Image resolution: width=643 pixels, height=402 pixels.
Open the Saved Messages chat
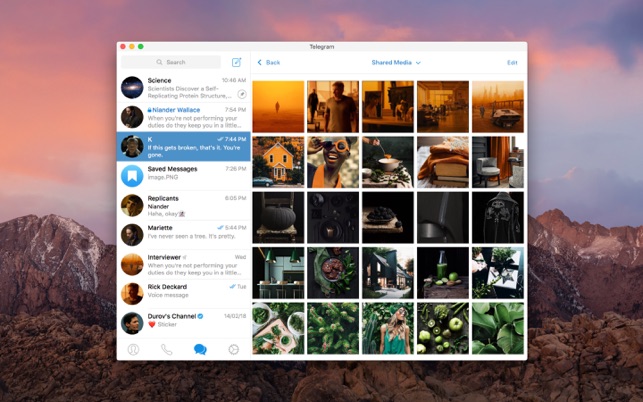[x=184, y=176]
